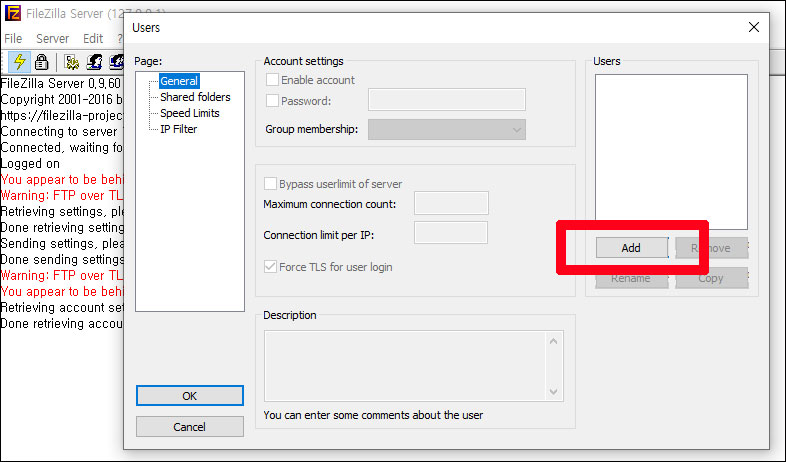Open Users dialog via the user head icon
The width and height of the screenshot is (786, 462).
(95, 62)
